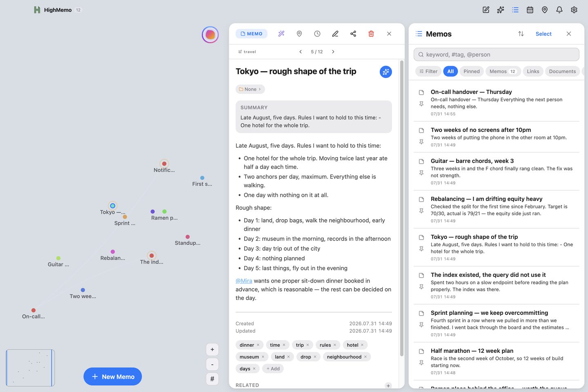Image resolution: width=588 pixels, height=392 pixels.
Task: Click the clock history icon in memo toolbar
Action: coord(317,34)
